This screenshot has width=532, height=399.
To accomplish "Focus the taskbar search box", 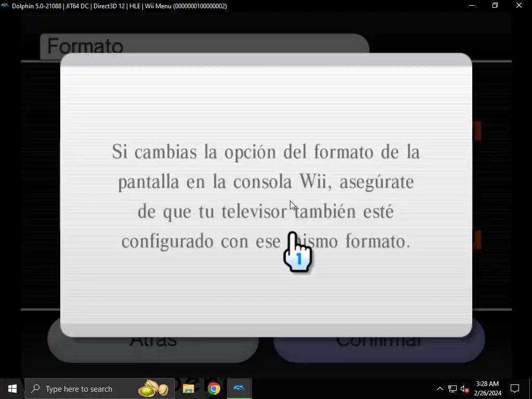I will pos(99,389).
